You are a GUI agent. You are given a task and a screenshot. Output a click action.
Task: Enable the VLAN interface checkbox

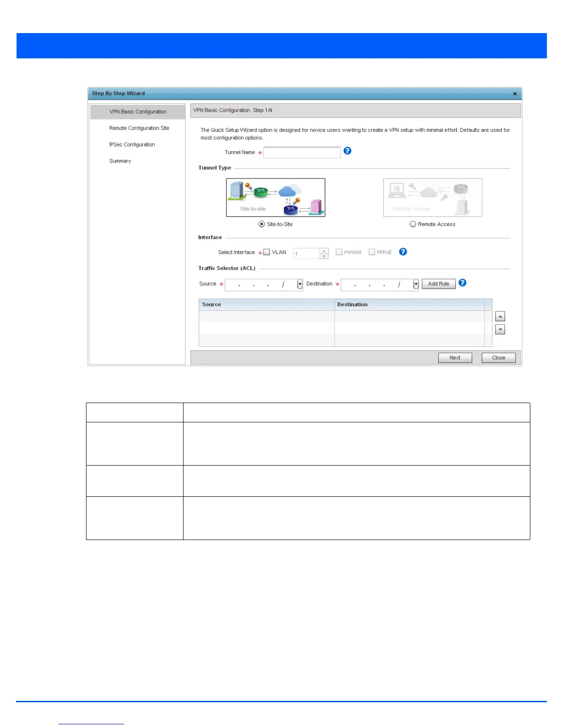click(x=267, y=252)
